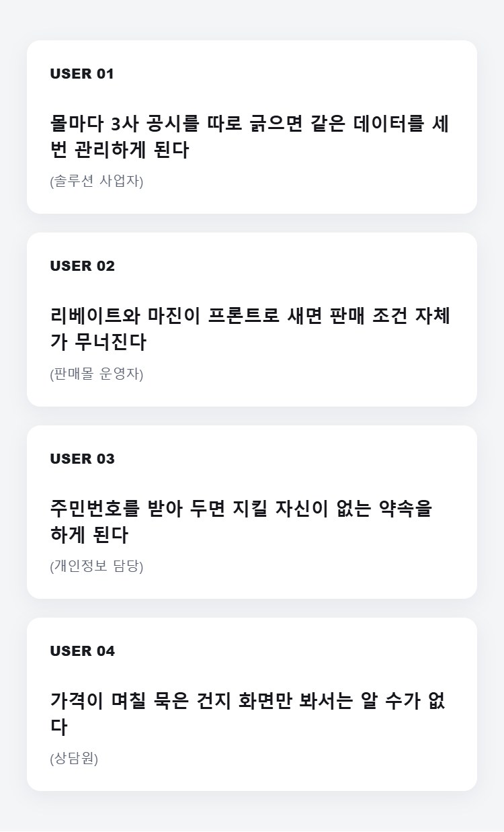Select the 리베이트와 마진이 quote heading
The image size is (504, 832).
click(x=250, y=329)
